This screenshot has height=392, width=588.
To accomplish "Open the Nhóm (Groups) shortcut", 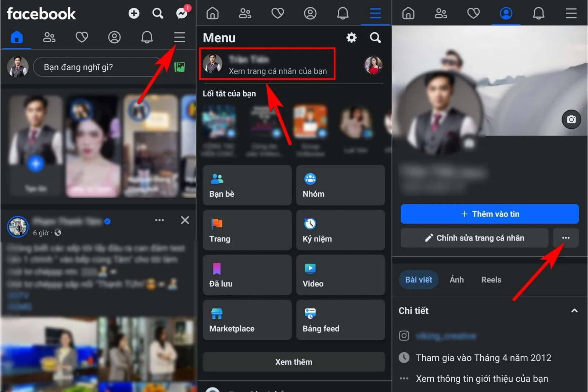I will click(x=340, y=185).
